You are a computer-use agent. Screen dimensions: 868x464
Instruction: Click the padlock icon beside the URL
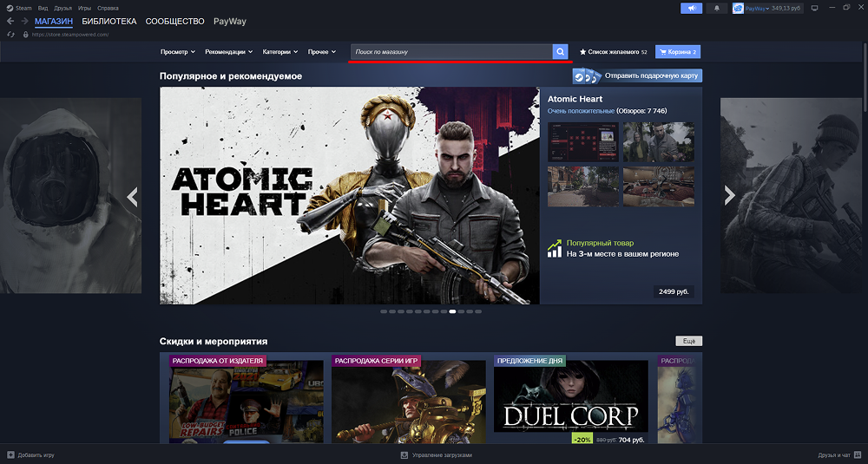point(25,35)
